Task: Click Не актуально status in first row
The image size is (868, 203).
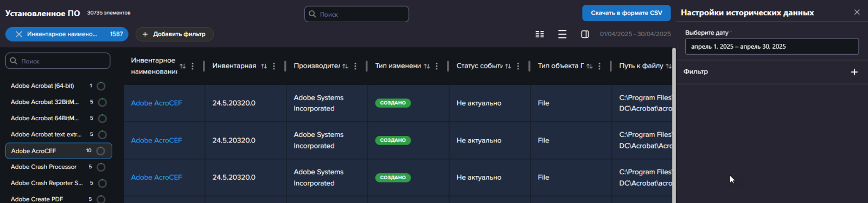Action: pos(478,103)
